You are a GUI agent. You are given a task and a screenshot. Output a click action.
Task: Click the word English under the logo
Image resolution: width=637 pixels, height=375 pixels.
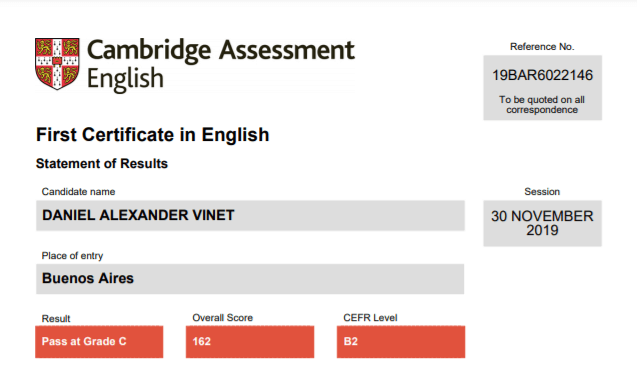click(125, 79)
